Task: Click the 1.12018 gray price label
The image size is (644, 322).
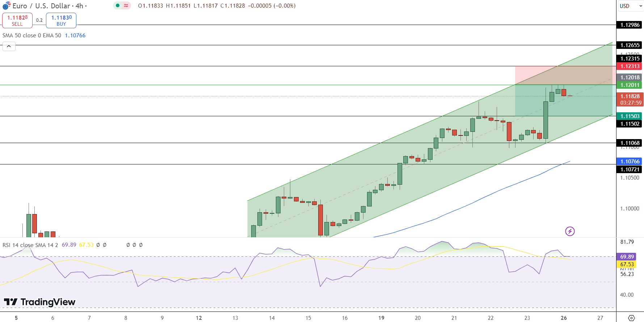Action: [x=630, y=78]
